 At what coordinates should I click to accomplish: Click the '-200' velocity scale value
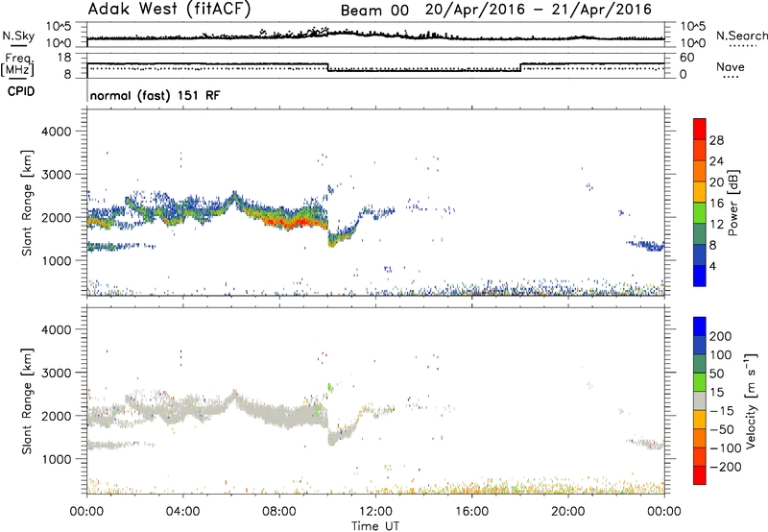[x=726, y=467]
